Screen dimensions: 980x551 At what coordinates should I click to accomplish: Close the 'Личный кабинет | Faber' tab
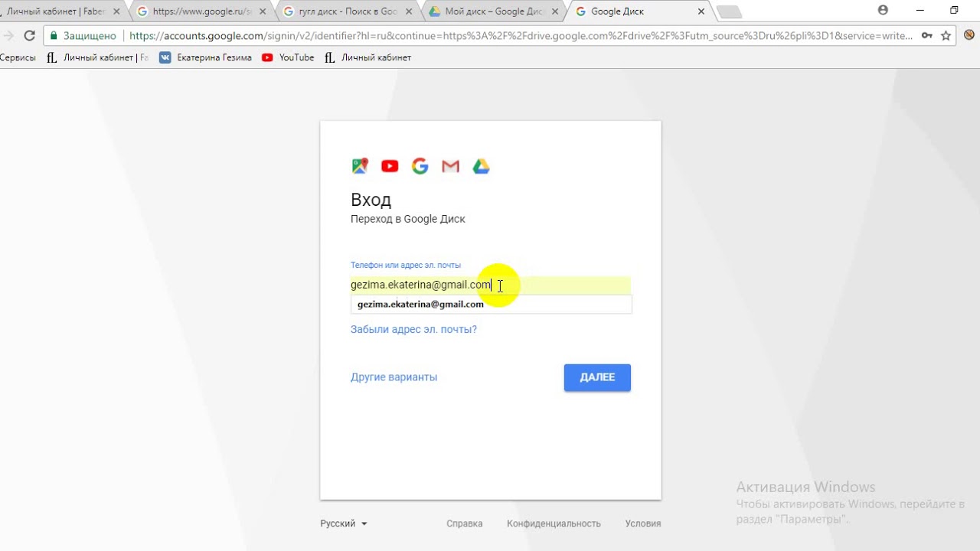pos(116,11)
